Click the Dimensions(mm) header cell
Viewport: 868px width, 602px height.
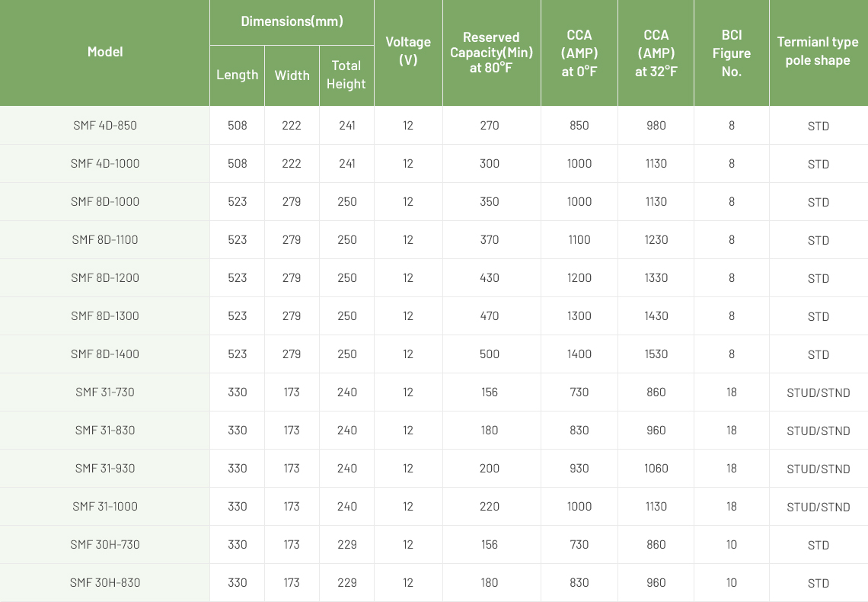pyautogui.click(x=292, y=22)
